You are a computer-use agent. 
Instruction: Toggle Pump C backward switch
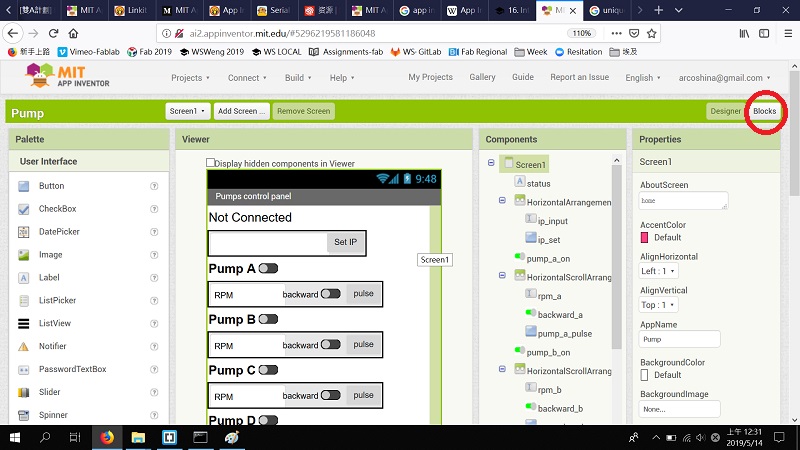pyautogui.click(x=331, y=395)
